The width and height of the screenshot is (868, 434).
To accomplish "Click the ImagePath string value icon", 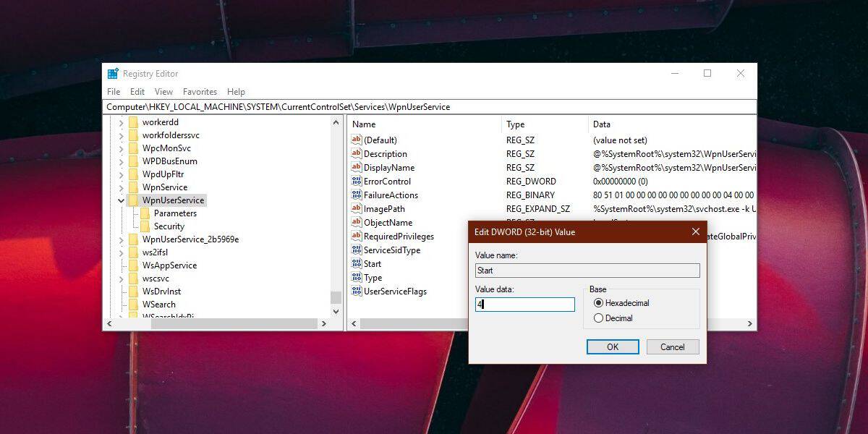I will tap(356, 209).
